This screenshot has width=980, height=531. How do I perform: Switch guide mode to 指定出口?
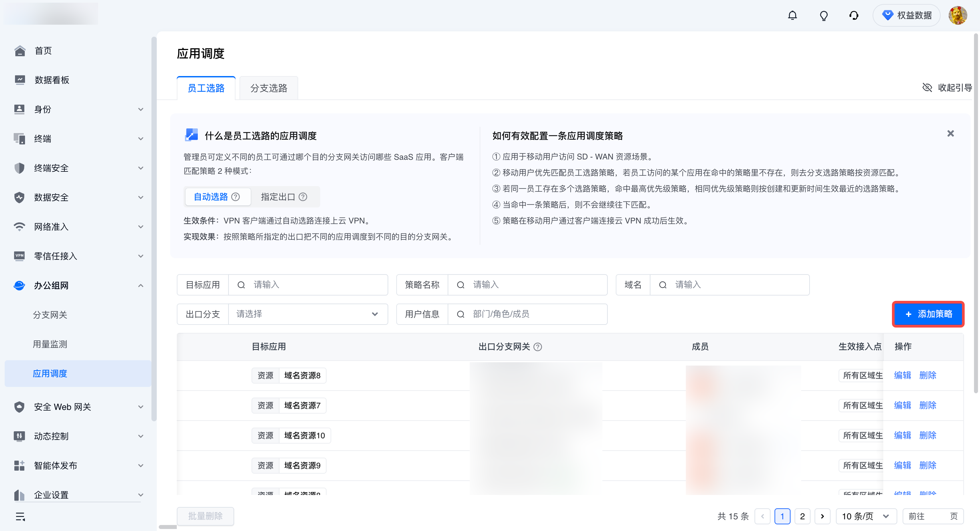tap(278, 197)
